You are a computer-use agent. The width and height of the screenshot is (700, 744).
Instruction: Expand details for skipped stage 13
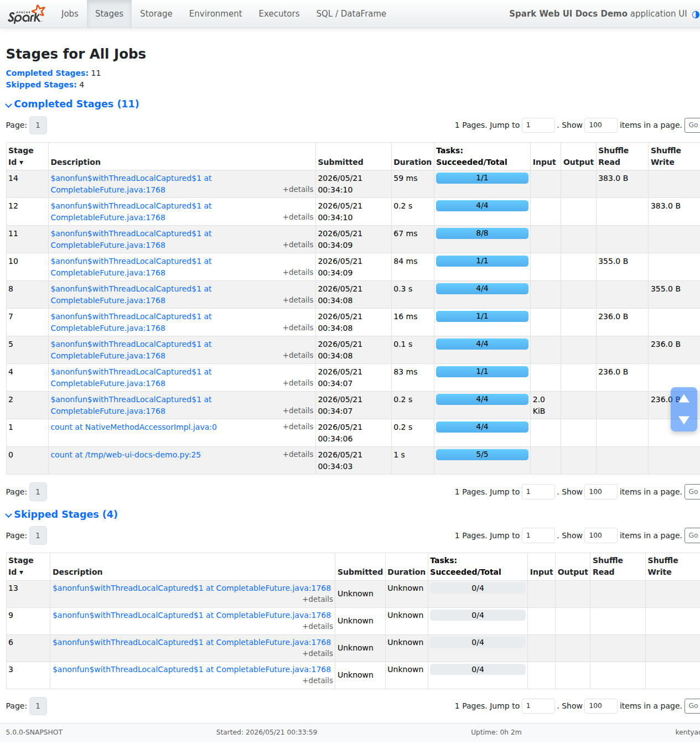(318, 599)
